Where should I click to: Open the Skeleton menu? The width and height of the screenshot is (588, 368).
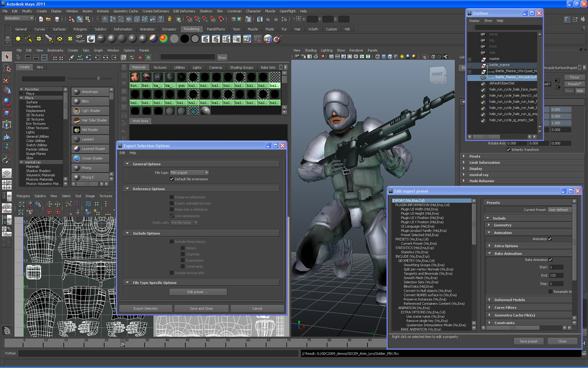coord(205,11)
